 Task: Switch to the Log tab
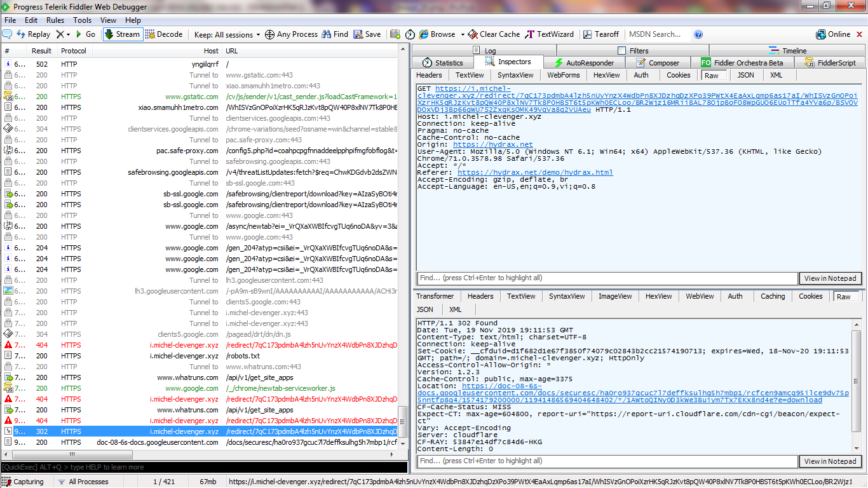click(484, 50)
